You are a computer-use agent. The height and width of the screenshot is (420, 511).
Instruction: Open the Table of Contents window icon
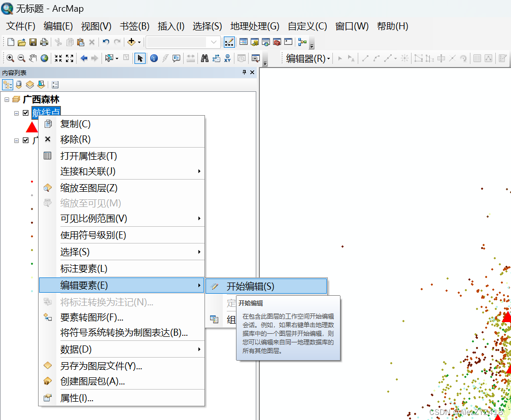click(244, 42)
